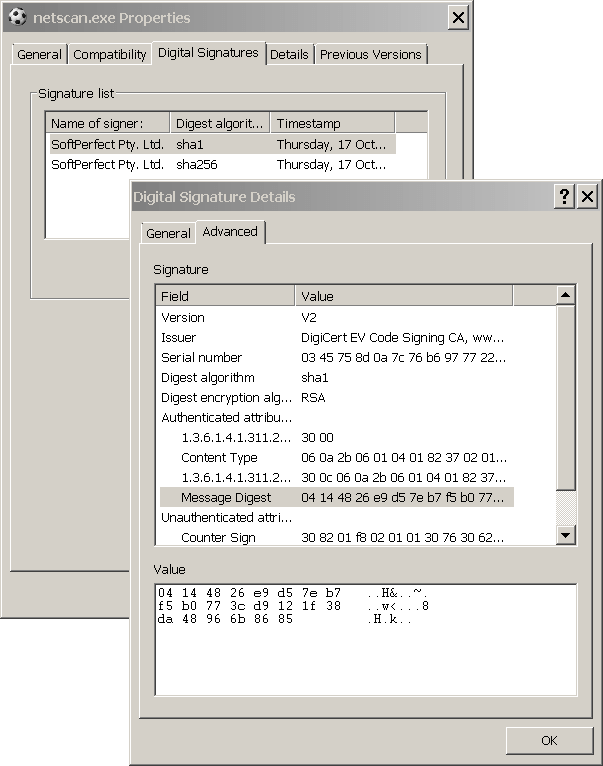This screenshot has height=766, width=603.
Task: Switch to General tab in Signature Details
Action: 168,233
